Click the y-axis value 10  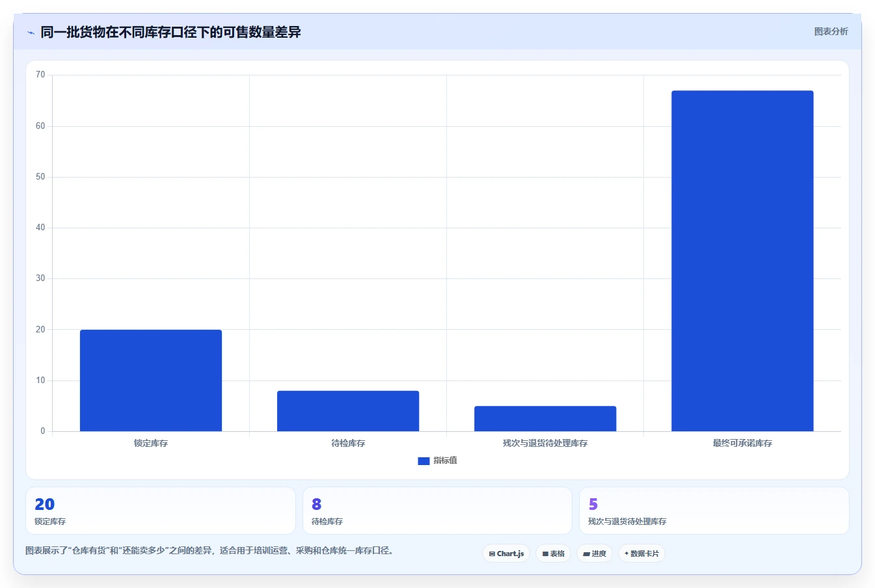point(40,381)
